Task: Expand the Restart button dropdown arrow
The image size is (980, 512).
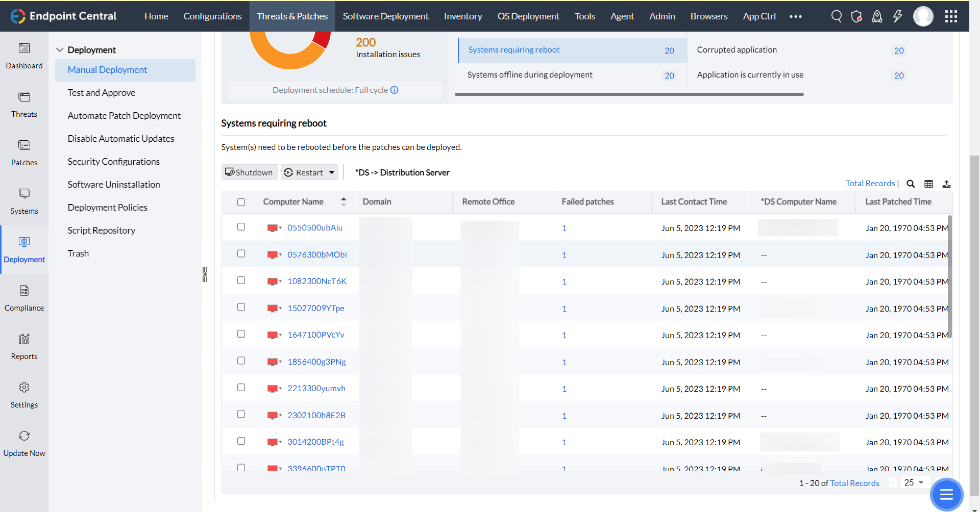Action: coord(332,172)
